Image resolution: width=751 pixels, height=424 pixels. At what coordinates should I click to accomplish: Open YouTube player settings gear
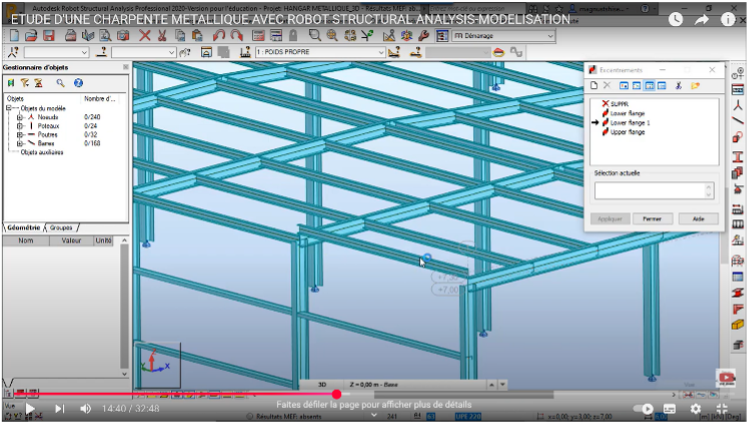pos(695,409)
